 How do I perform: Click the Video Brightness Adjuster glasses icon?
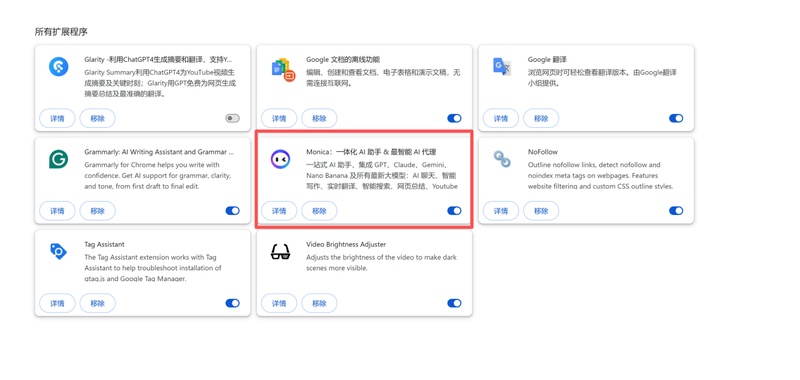coord(280,251)
